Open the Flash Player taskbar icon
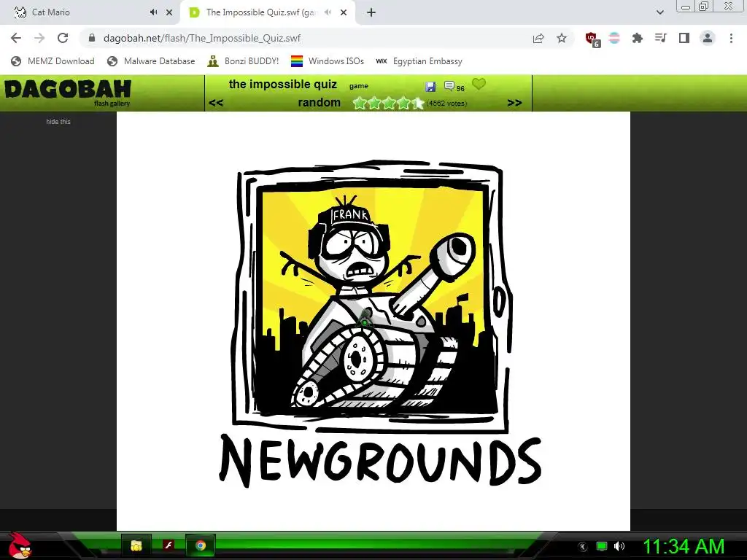The image size is (747, 560). pos(169,545)
